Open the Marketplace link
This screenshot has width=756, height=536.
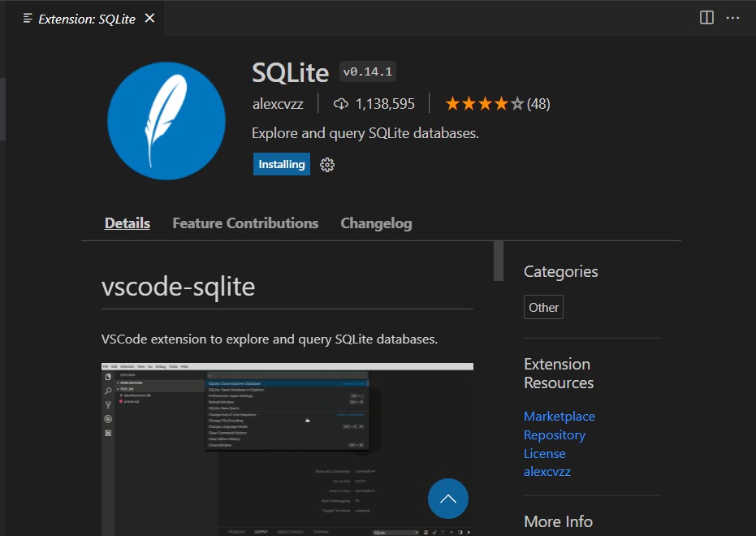tap(559, 416)
